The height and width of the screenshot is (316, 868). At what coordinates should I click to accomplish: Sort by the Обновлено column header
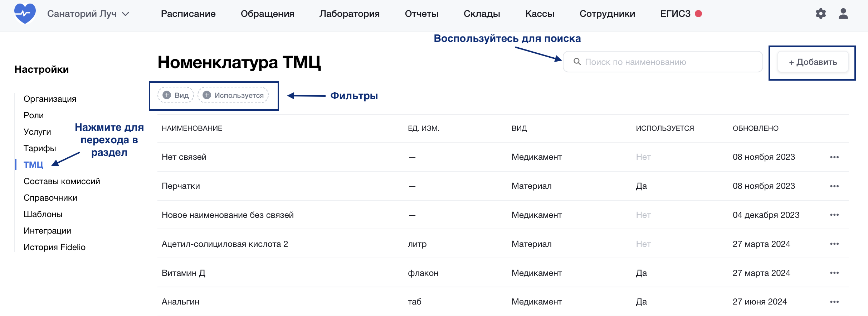(755, 128)
